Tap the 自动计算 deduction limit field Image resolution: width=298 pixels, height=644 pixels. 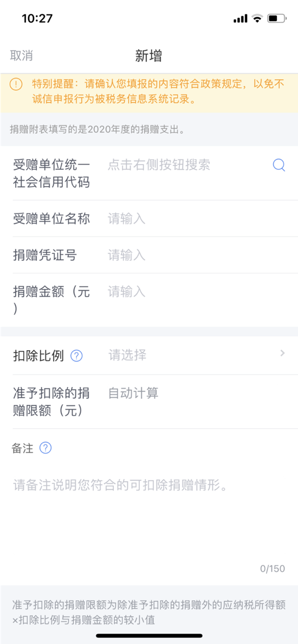point(133,393)
